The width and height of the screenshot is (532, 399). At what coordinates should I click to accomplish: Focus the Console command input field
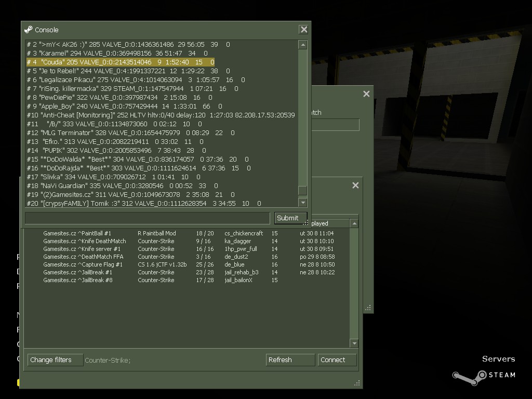(147, 218)
